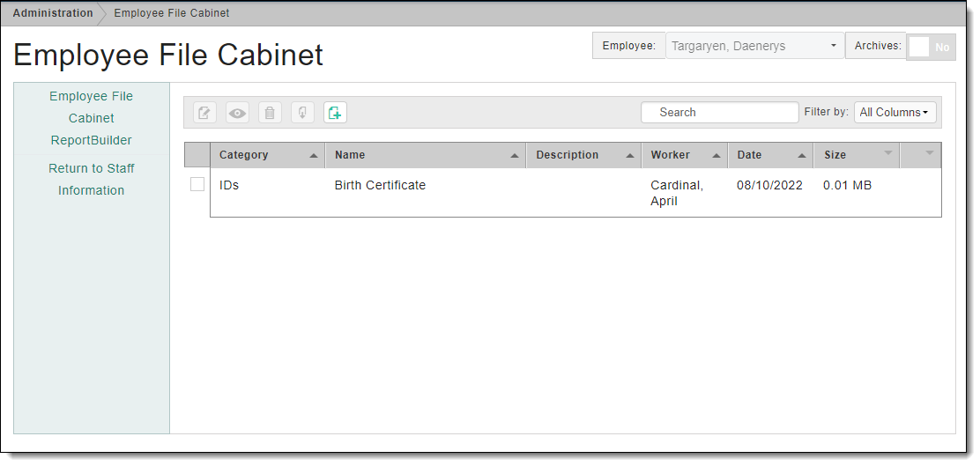Check the Birth Certificate row checkbox
The height and width of the screenshot is (466, 980).
pyautogui.click(x=197, y=184)
